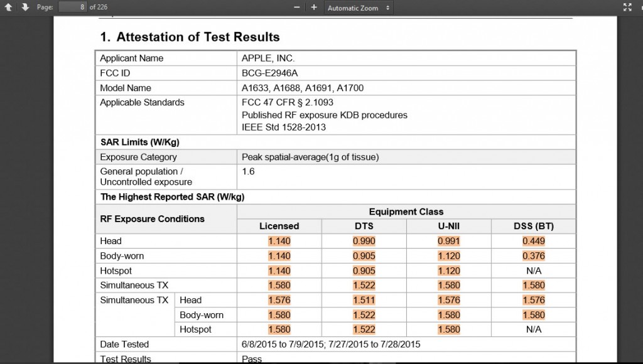Click the 'DSS (BT)' column header
This screenshot has width=643, height=364.
(533, 226)
